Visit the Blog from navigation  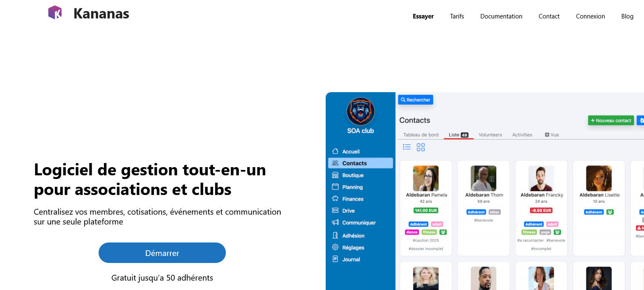click(x=627, y=16)
